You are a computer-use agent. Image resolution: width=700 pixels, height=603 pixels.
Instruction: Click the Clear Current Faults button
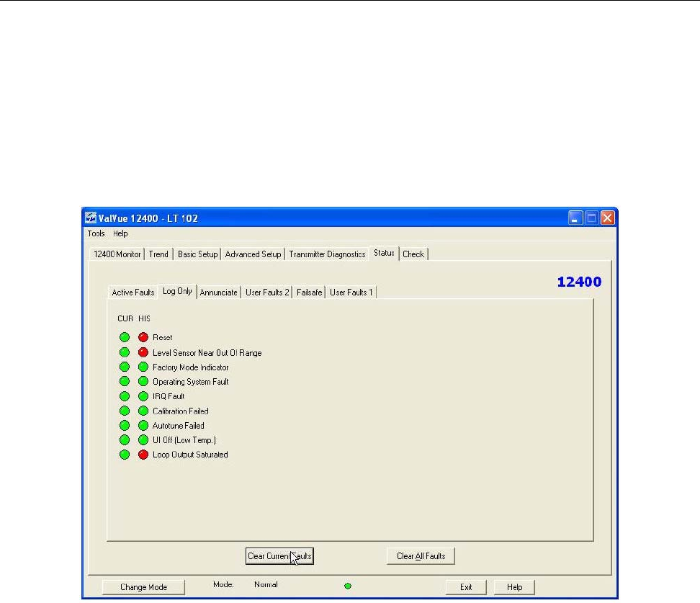279,556
